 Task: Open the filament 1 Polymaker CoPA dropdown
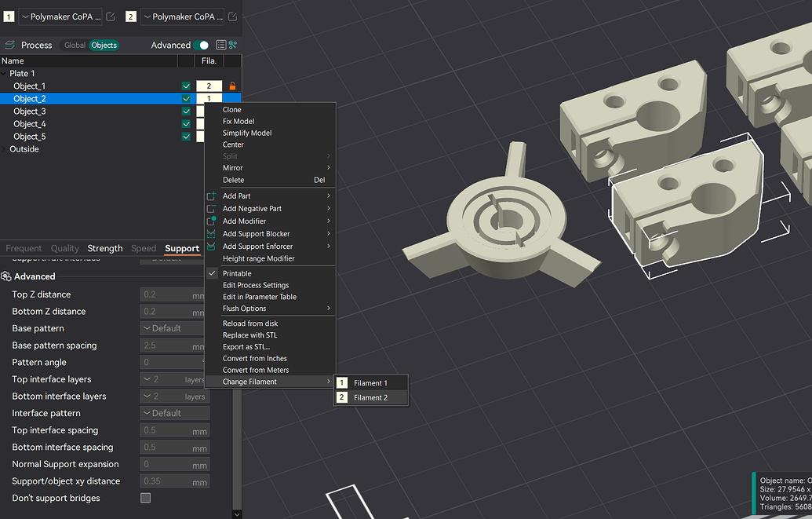(x=60, y=16)
